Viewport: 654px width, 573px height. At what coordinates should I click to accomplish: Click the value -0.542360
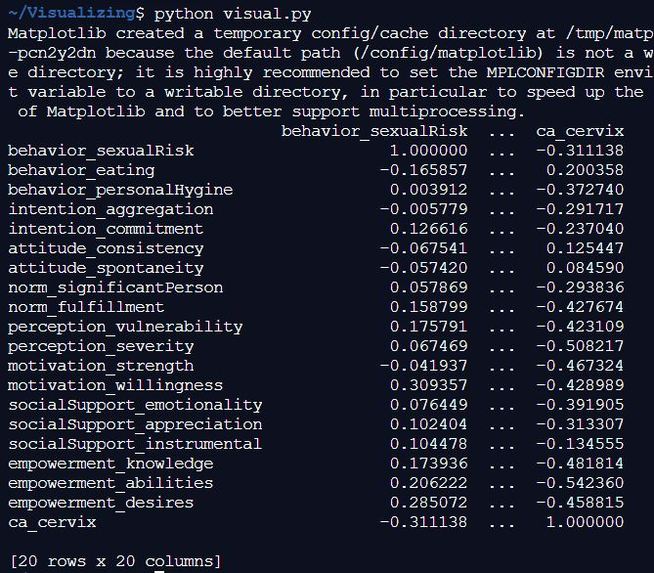(x=580, y=483)
